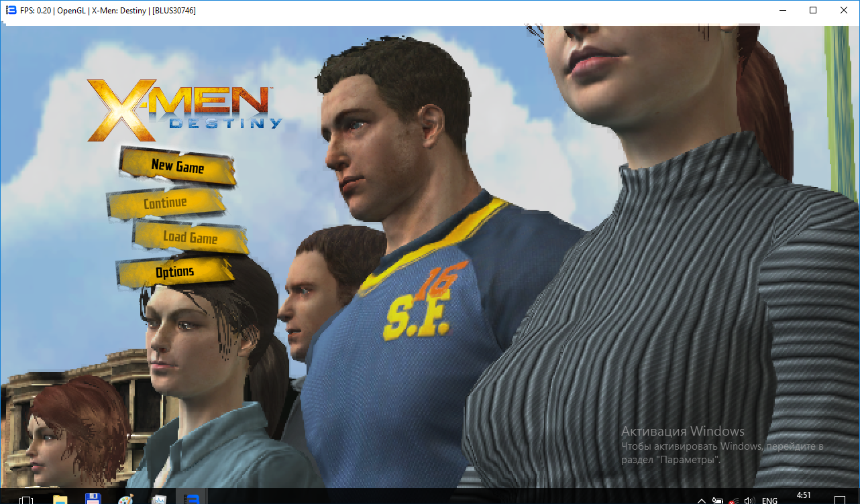Open the Load Game menu entry
Viewport: 860px width, 504px height.
190,238
